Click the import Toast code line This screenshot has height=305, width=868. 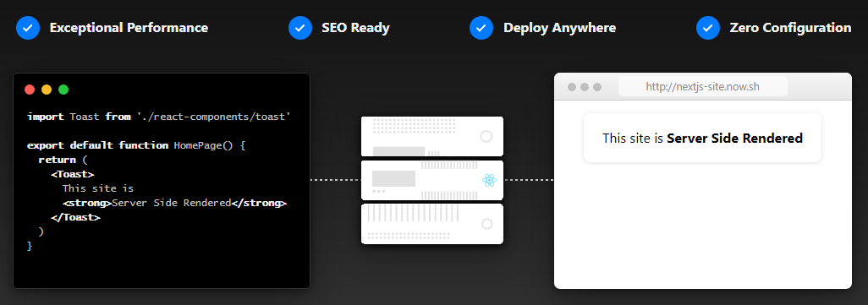[x=159, y=117]
